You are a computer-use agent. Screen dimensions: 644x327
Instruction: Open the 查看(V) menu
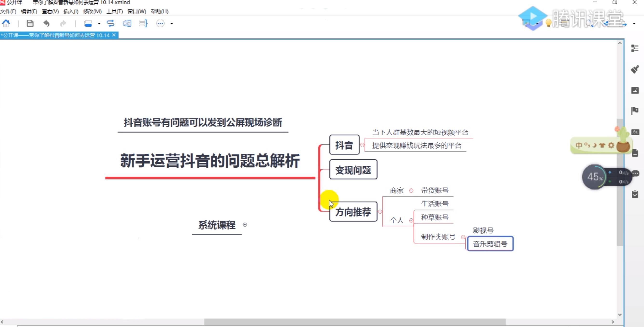[50, 12]
